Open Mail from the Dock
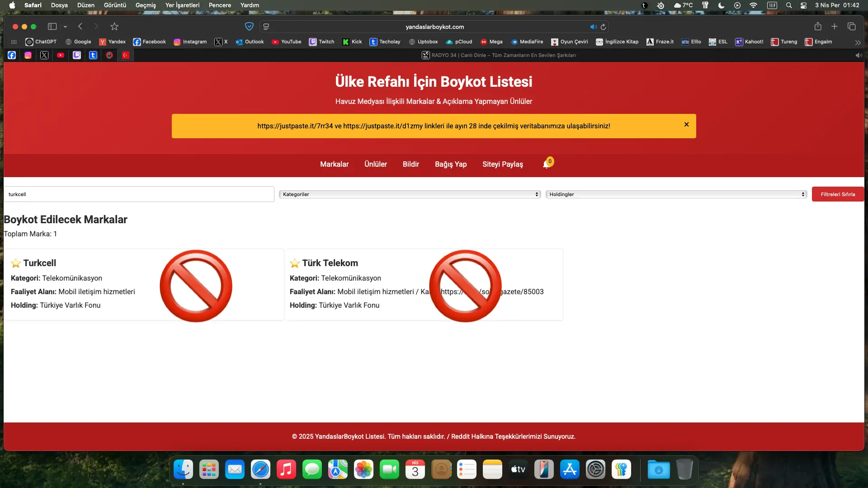Screen dimensions: 868x488 tap(235, 470)
